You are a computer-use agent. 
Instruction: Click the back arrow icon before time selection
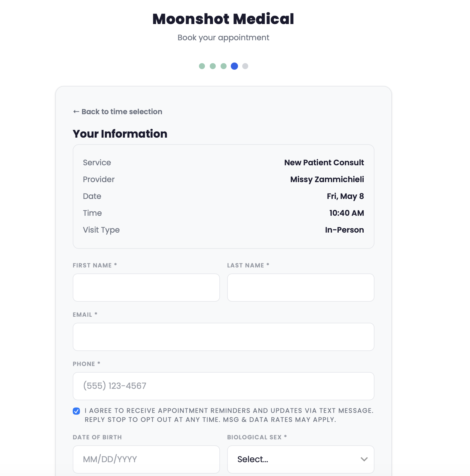tap(76, 111)
